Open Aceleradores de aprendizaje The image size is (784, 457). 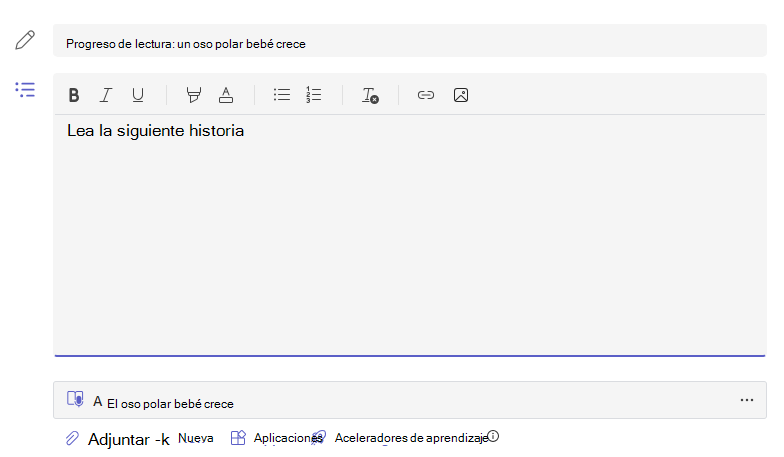(411, 438)
